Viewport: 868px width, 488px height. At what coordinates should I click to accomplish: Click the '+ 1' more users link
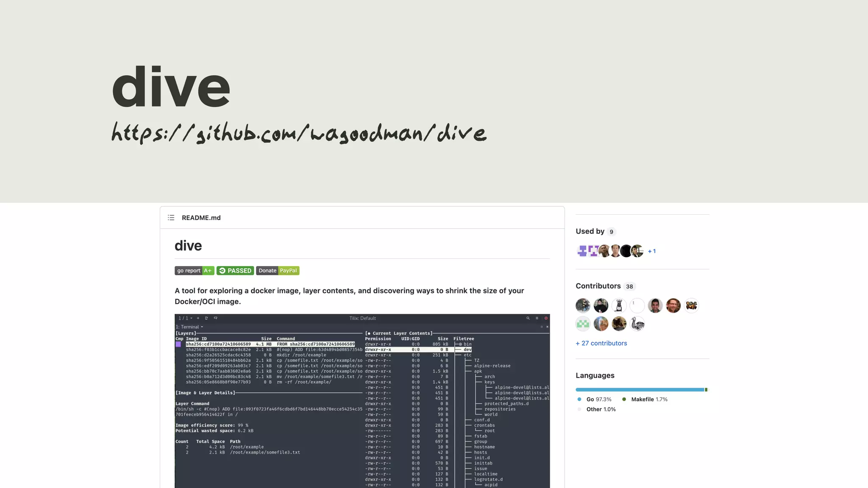coord(652,251)
